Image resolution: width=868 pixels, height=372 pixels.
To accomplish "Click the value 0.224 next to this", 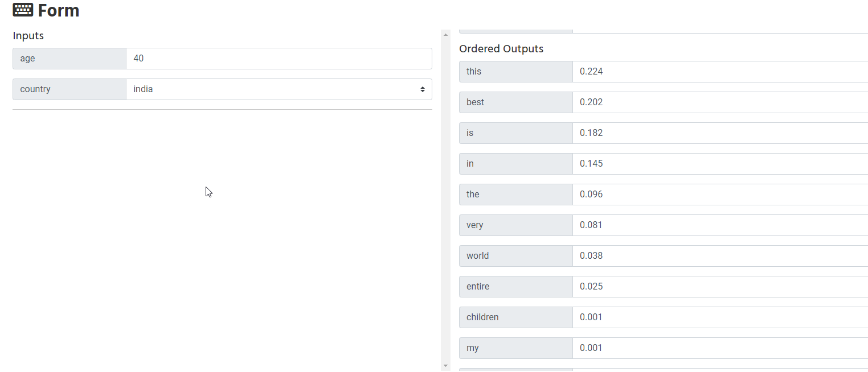I will 591,72.
